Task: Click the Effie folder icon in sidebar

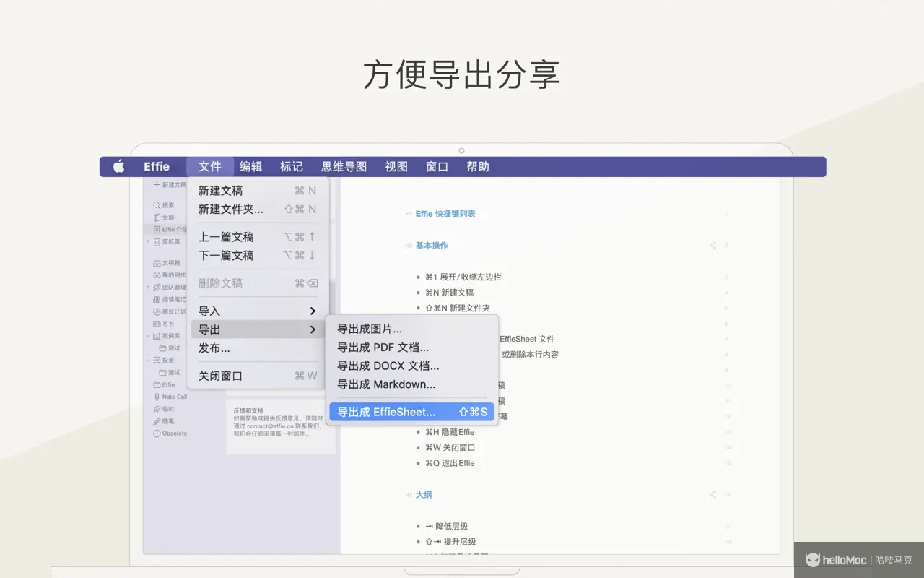Action: click(x=157, y=384)
